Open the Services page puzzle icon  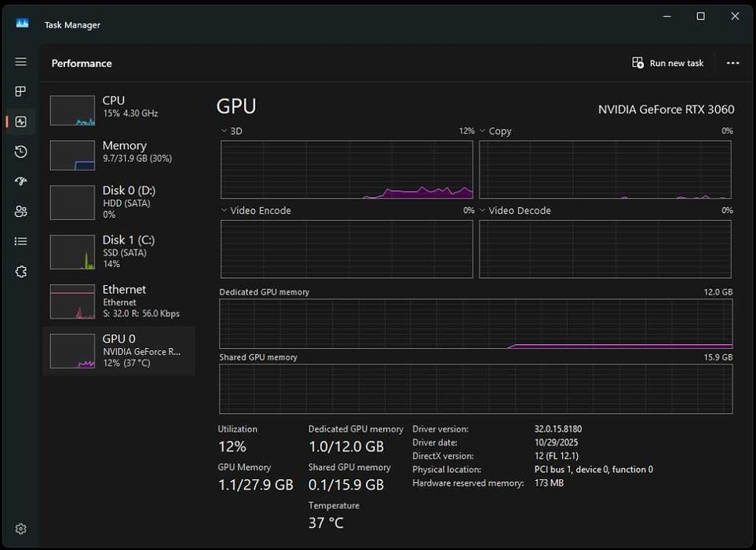tap(20, 272)
